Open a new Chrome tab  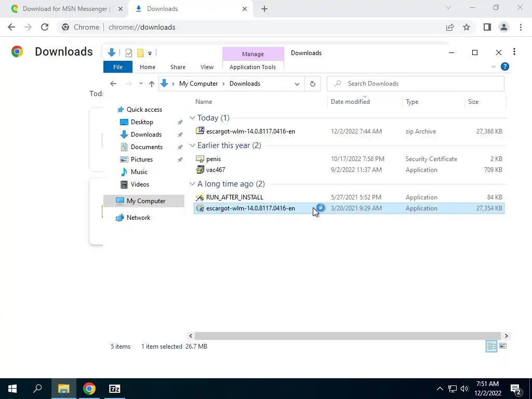point(264,9)
